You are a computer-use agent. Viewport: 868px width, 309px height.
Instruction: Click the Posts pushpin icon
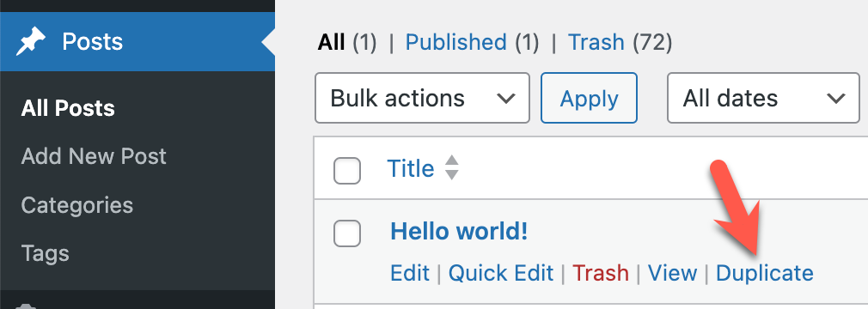coord(31,42)
